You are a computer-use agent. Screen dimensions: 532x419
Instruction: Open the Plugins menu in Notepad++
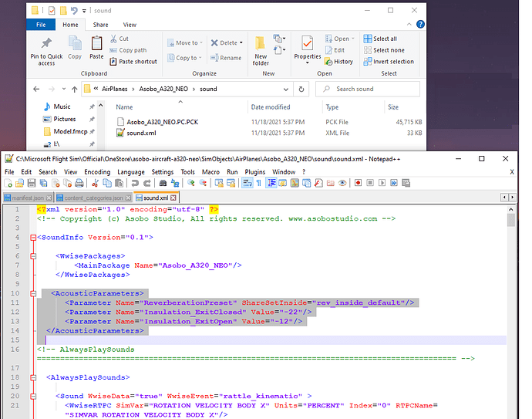(255, 172)
